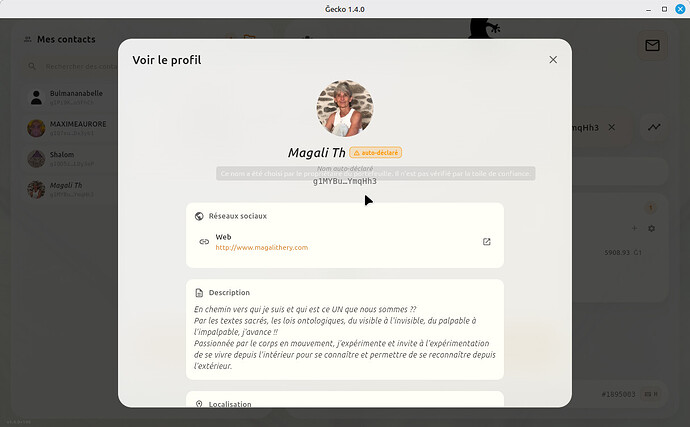Click MAXIMEAURORE avatar
The height and width of the screenshot is (427, 690).
(x=37, y=128)
